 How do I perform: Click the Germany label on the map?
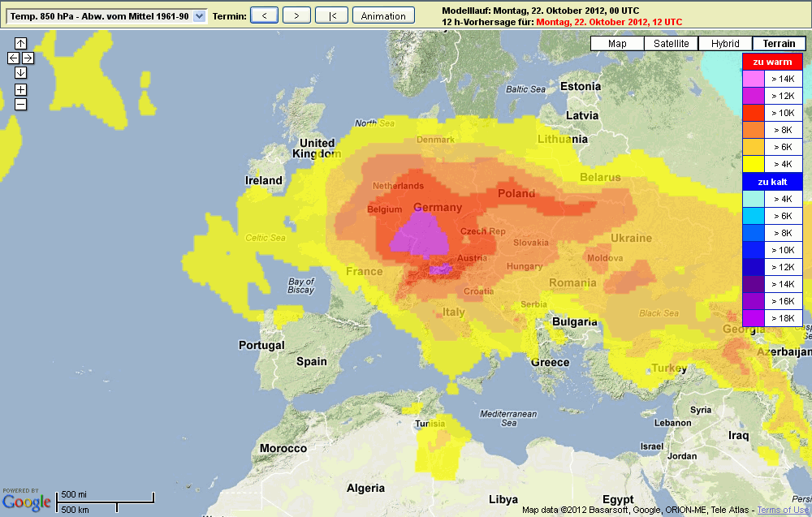point(438,208)
